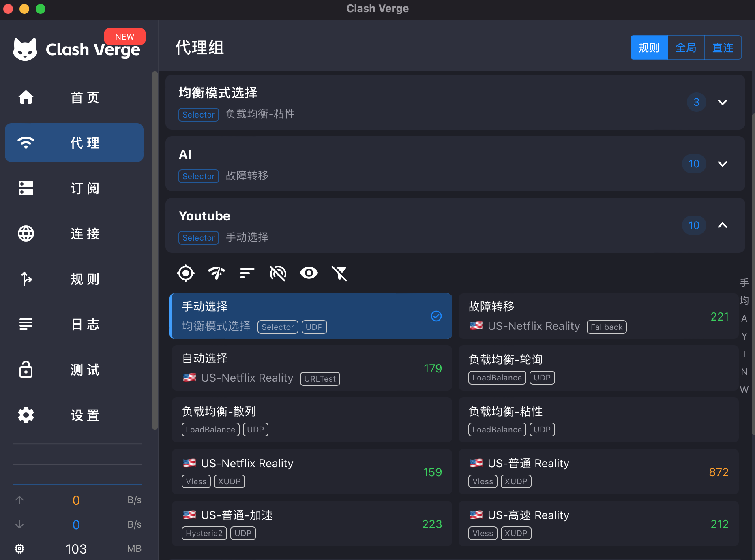Click the sidebar vertical scrollbar

(154, 250)
